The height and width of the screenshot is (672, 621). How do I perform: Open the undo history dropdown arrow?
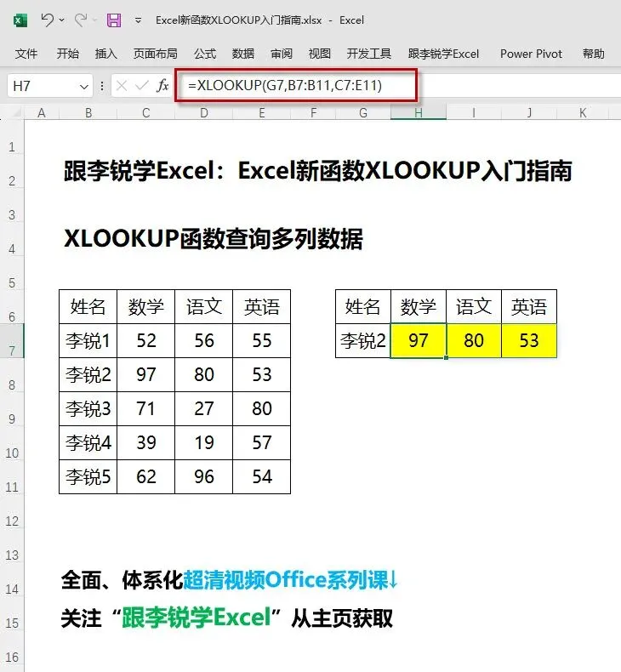(x=62, y=20)
